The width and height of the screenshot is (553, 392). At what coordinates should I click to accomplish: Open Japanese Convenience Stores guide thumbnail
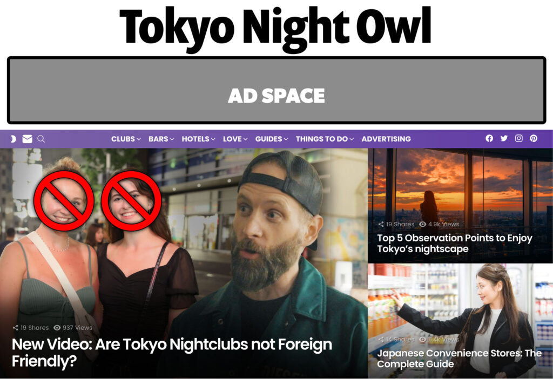(x=460, y=321)
